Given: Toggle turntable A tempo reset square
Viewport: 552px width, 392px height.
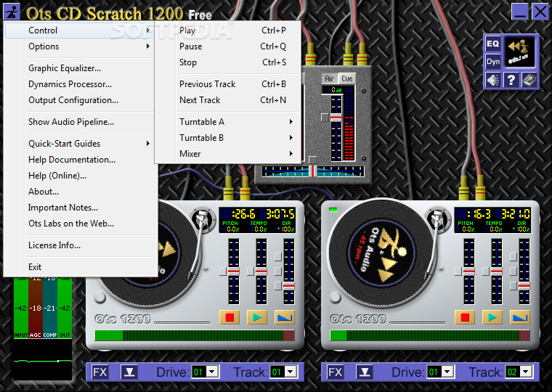Looking at the screenshot, I should coord(250,271).
